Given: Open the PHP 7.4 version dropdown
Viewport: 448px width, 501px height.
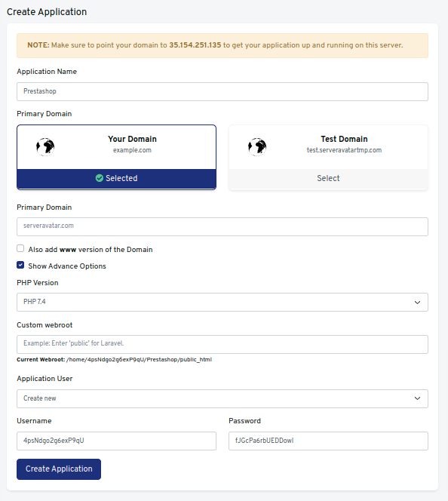Looking at the screenshot, I should click(x=222, y=303).
